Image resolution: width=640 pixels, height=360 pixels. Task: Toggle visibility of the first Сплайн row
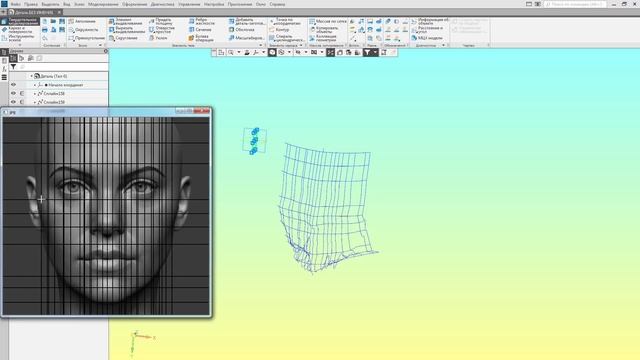13,93
